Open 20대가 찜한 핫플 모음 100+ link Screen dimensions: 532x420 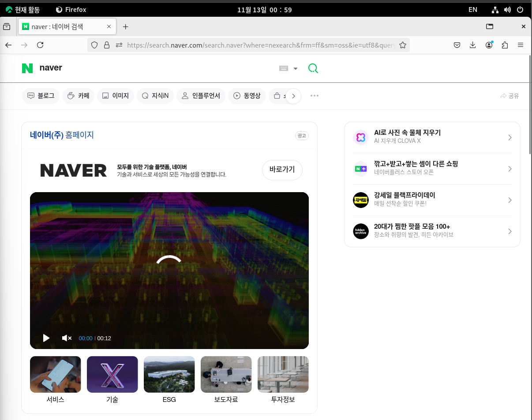click(412, 227)
